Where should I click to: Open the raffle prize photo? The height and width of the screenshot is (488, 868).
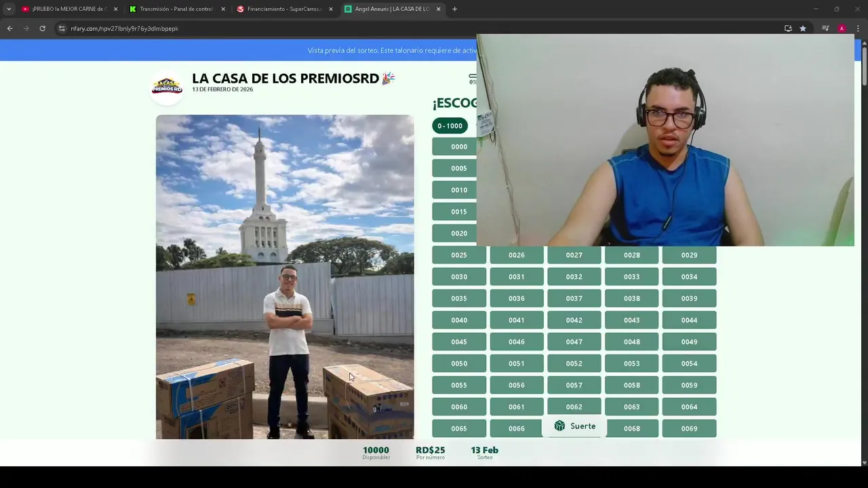285,277
